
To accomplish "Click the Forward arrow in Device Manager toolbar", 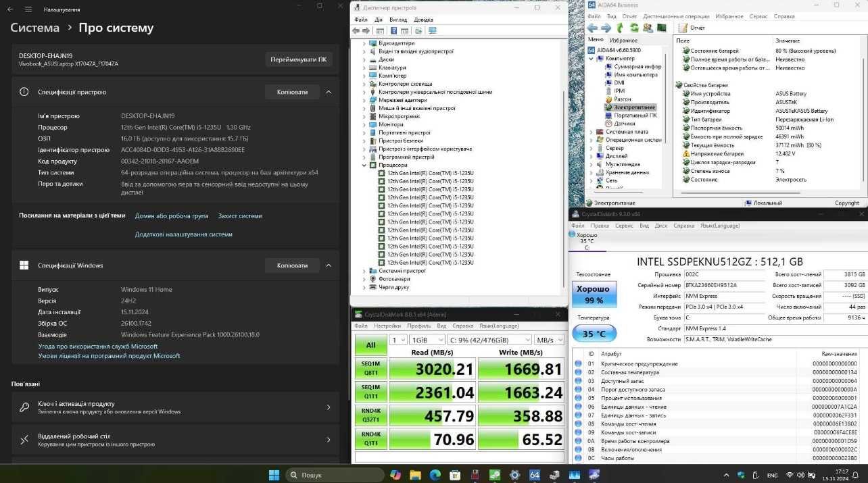I will [x=366, y=30].
